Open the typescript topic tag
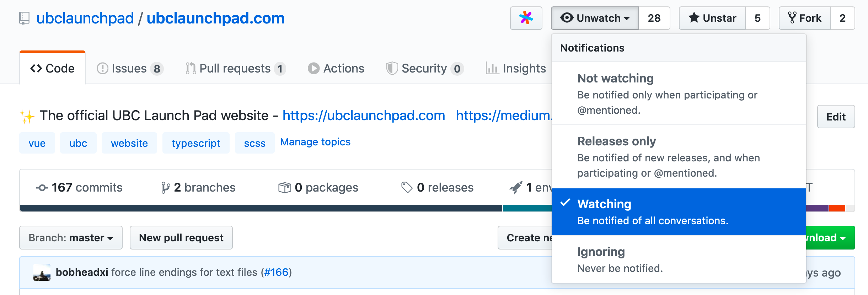The width and height of the screenshot is (868, 295). (196, 143)
